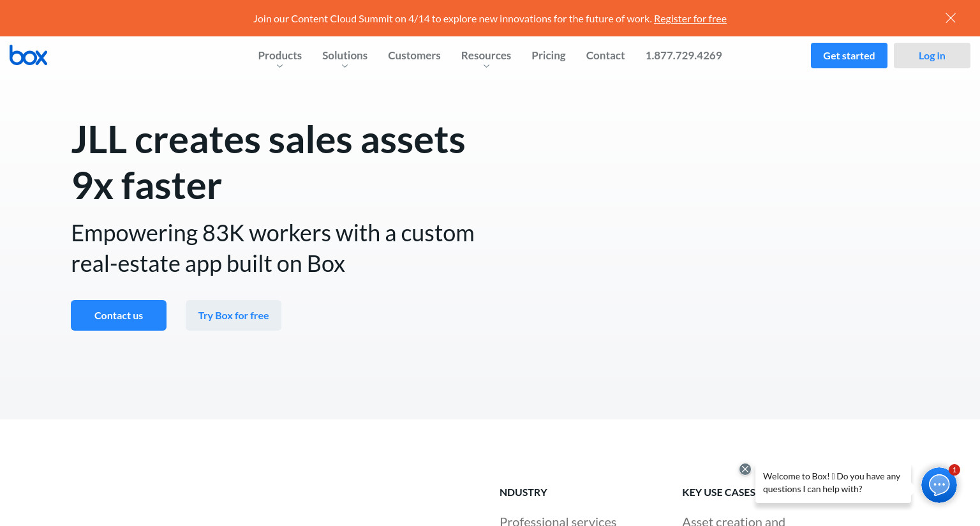The width and height of the screenshot is (980, 526).
Task: Follow the Register for free link
Action: [690, 19]
